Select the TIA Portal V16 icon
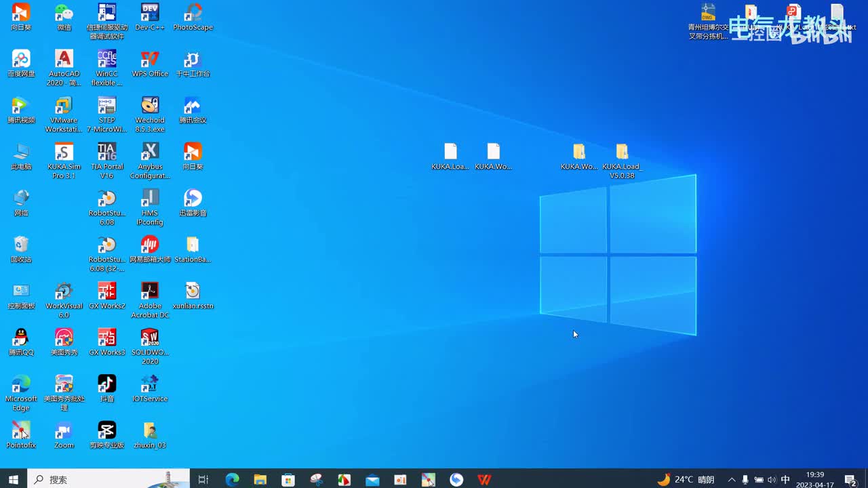The image size is (868, 488). tap(107, 161)
